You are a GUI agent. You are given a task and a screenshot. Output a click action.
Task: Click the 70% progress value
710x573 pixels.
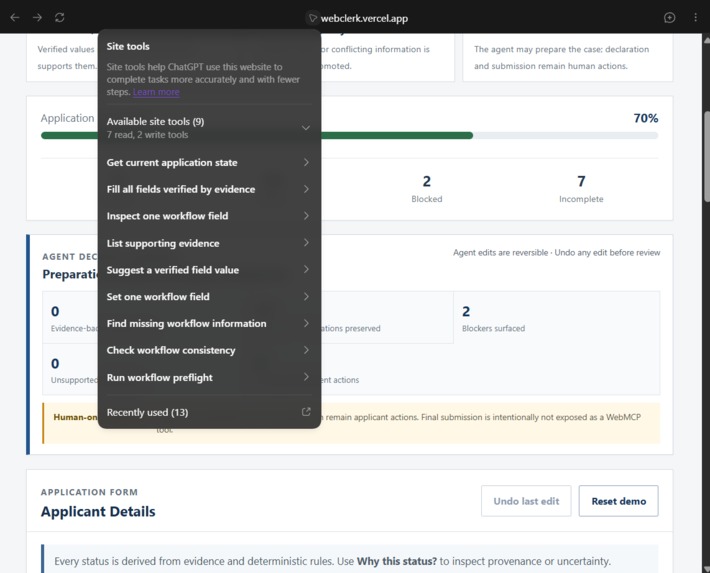(645, 118)
